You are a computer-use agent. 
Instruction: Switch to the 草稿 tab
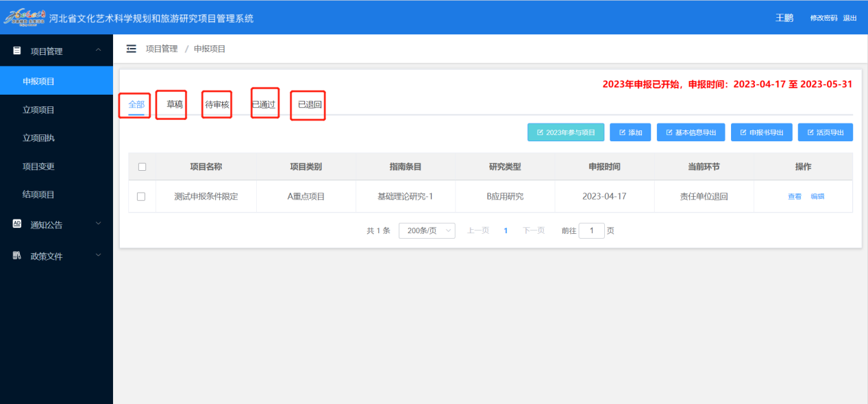175,105
